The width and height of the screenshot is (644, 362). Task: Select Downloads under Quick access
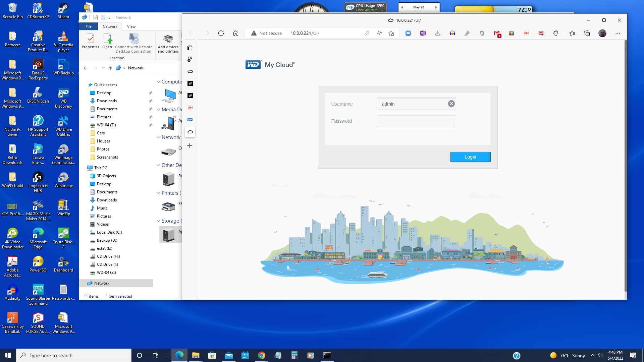tap(107, 101)
